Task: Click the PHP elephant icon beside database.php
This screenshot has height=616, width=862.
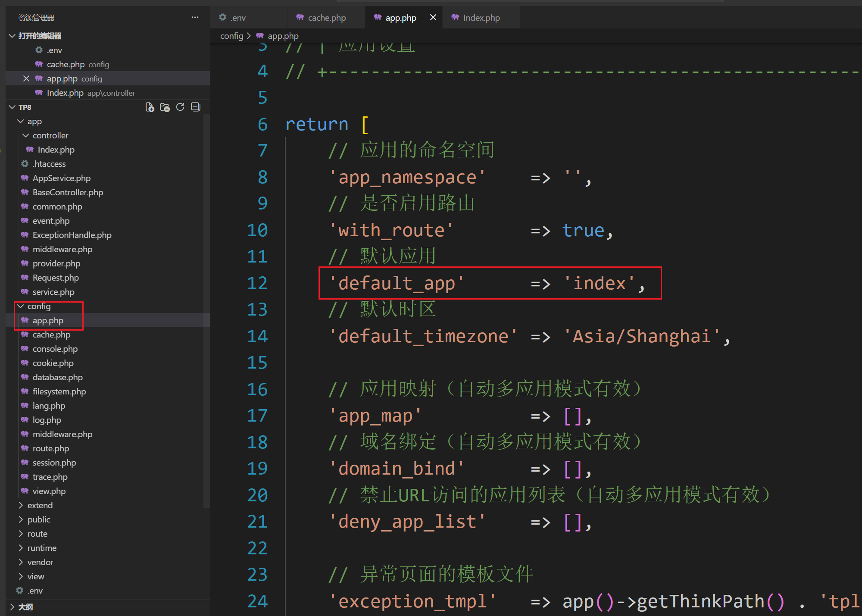Action: point(25,377)
